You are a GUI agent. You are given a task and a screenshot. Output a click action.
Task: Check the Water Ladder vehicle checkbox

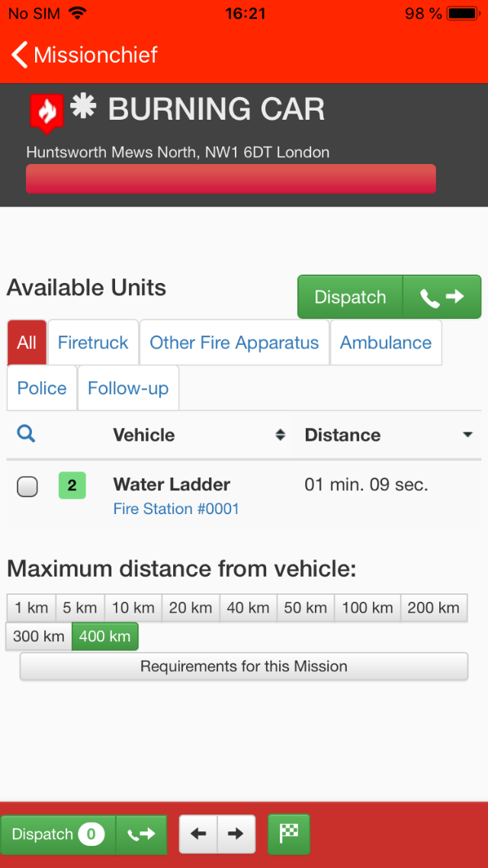27,486
